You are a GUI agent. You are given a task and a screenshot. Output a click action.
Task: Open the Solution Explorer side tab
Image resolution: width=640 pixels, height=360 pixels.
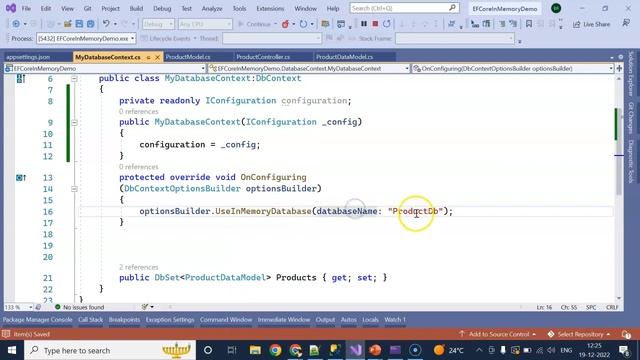coord(631,74)
